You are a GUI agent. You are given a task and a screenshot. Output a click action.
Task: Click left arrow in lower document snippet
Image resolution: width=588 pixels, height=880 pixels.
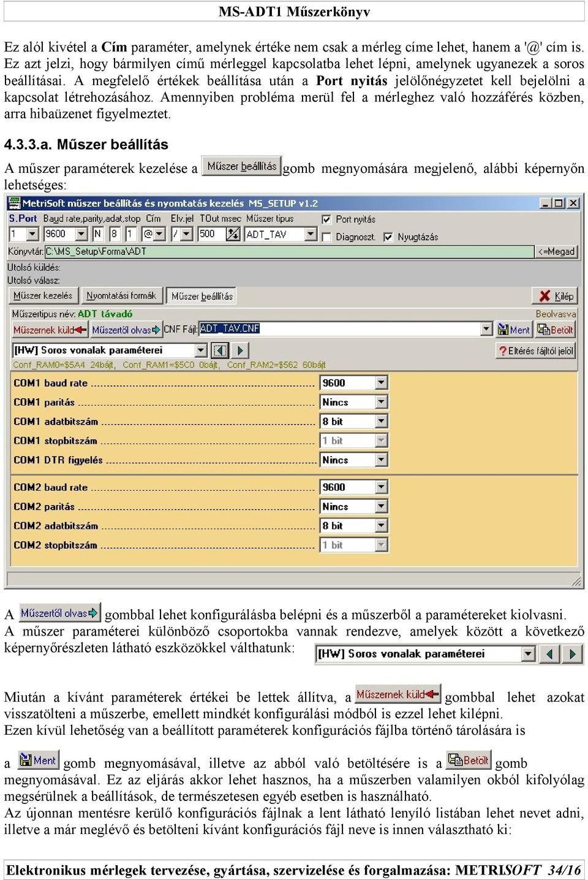point(550,654)
